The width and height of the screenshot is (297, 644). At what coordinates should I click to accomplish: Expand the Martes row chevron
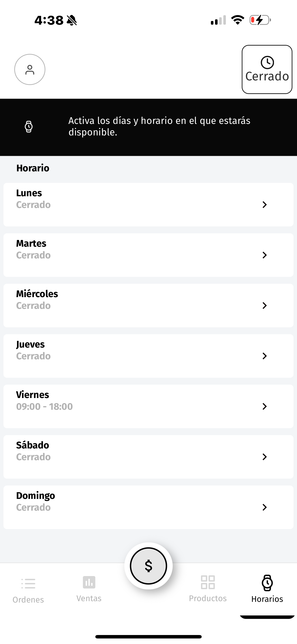265,255
